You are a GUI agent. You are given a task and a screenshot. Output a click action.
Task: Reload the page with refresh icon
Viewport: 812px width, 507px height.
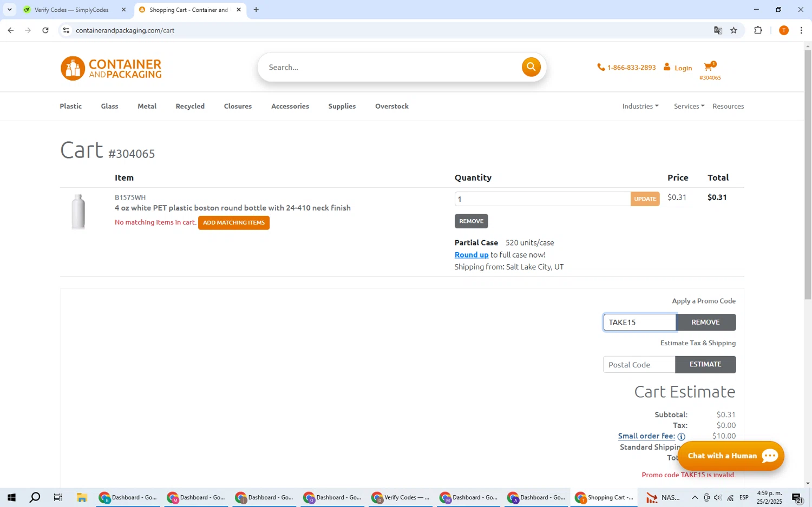click(45, 30)
